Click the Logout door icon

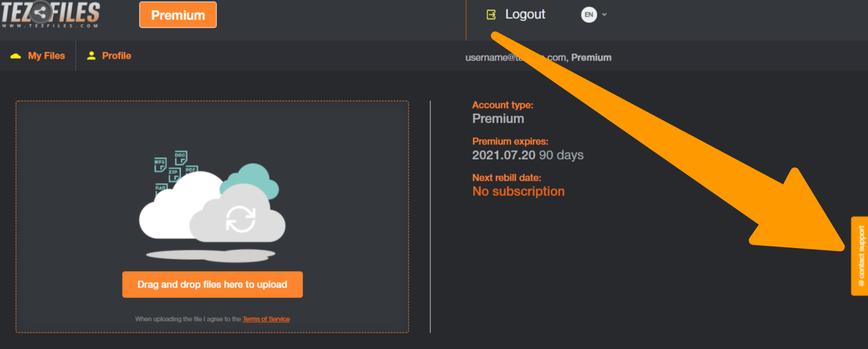point(491,15)
